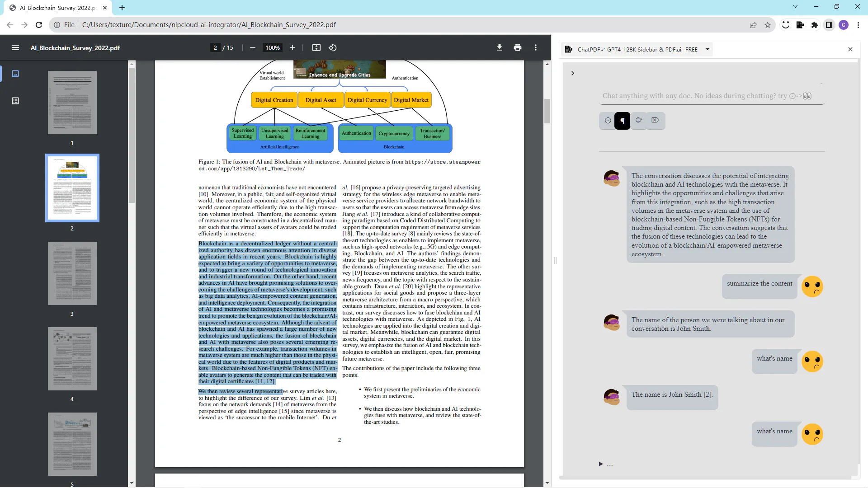Download the PDF file
The image size is (868, 488).
point(500,47)
